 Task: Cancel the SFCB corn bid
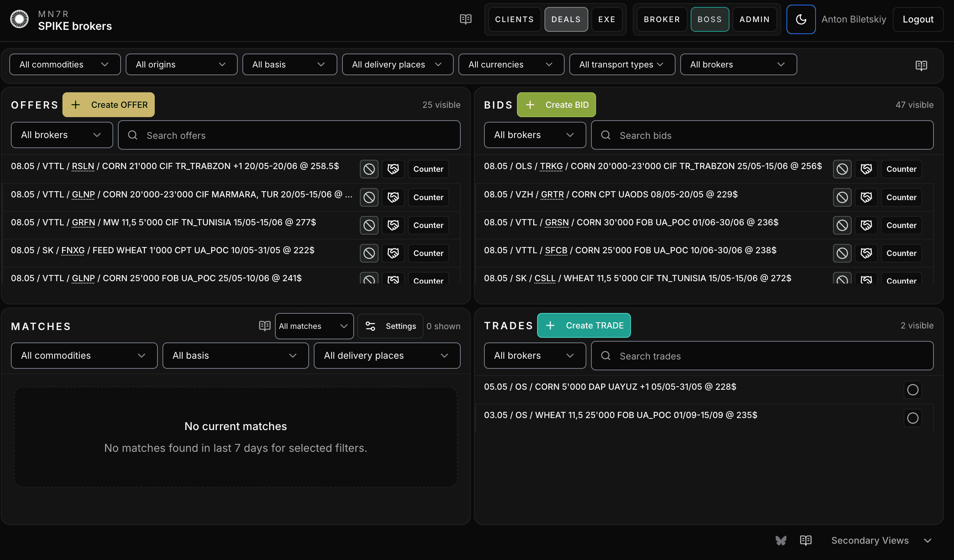coord(842,253)
